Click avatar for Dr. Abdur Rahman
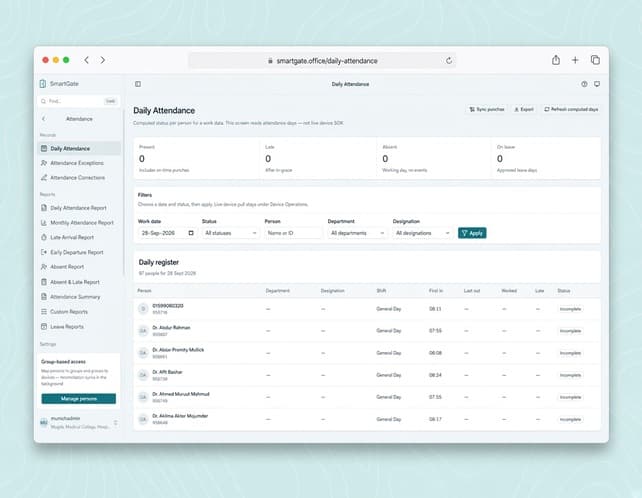Image resolution: width=642 pixels, height=498 pixels. [x=143, y=330]
